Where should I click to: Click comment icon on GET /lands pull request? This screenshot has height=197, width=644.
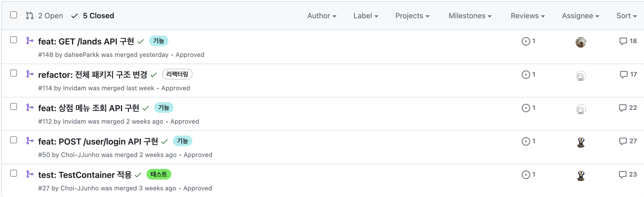point(623,41)
